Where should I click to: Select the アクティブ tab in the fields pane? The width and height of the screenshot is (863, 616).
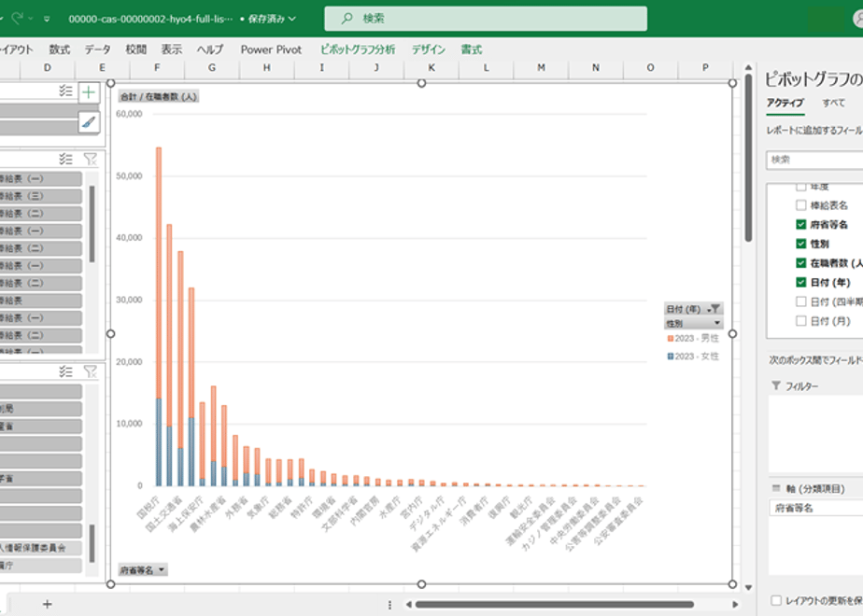[785, 103]
